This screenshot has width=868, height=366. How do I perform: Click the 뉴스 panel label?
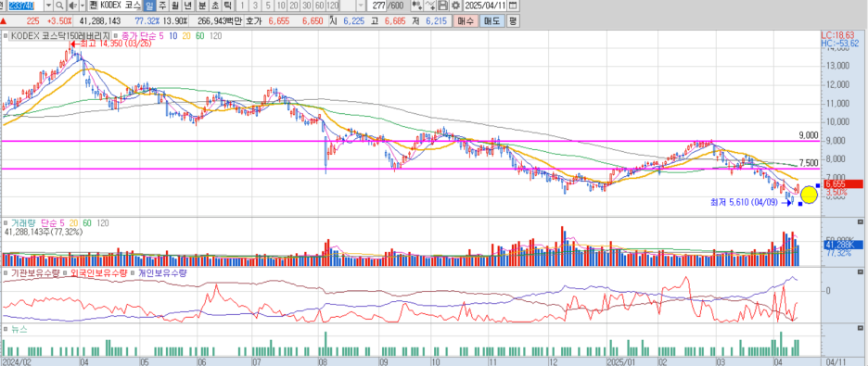point(19,329)
